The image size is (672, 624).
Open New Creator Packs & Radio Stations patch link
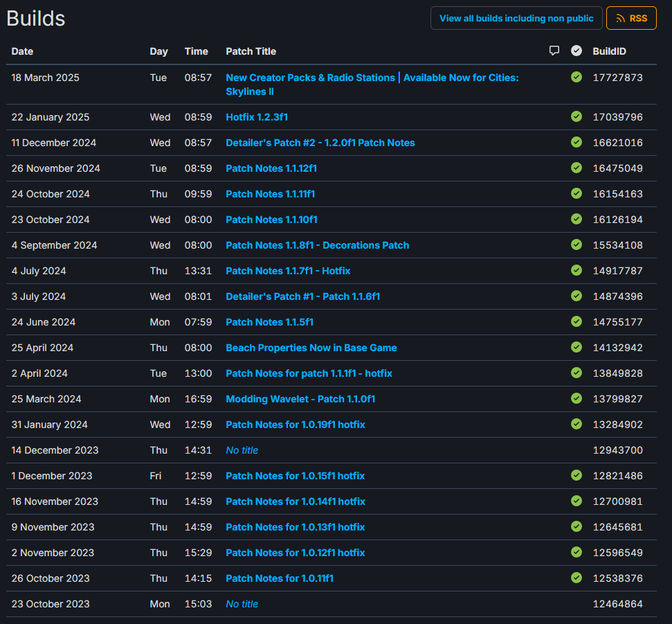coord(372,84)
